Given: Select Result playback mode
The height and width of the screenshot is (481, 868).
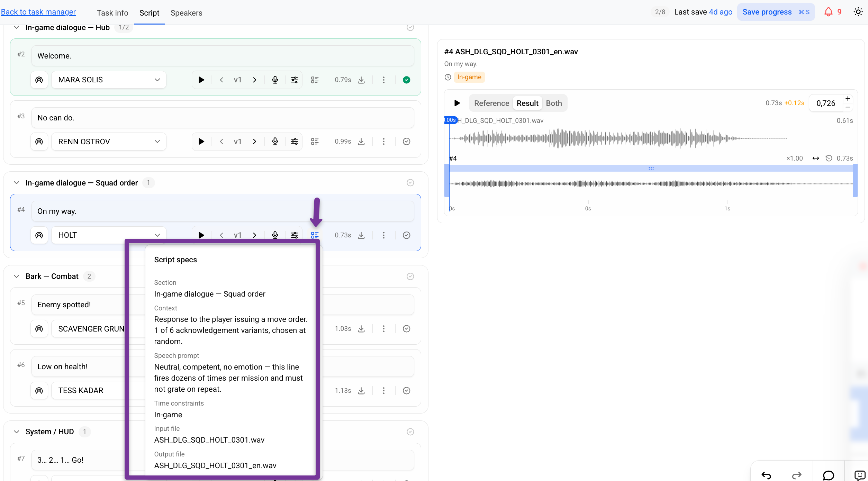Looking at the screenshot, I should pyautogui.click(x=527, y=103).
